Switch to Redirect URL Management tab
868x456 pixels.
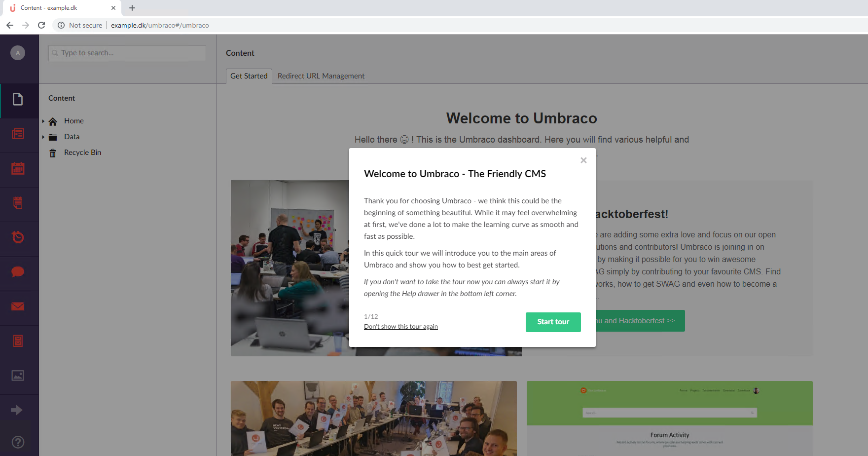[x=321, y=76]
